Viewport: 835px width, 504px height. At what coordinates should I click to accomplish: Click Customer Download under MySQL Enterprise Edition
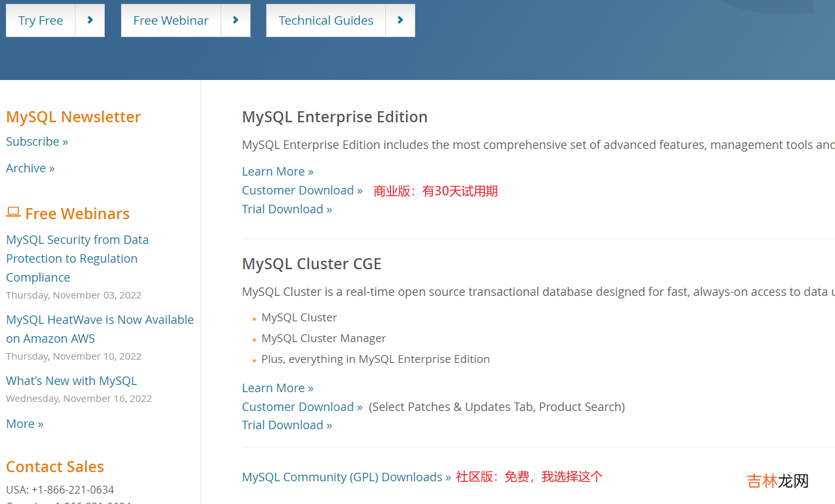pyautogui.click(x=303, y=190)
